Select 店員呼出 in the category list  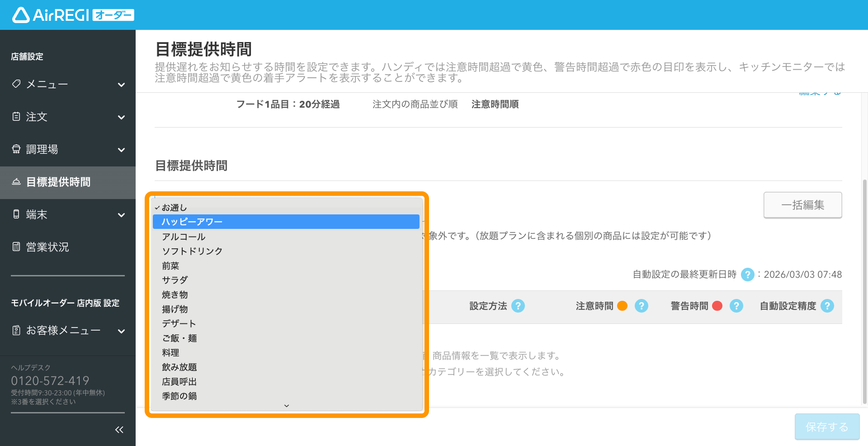[286, 381]
